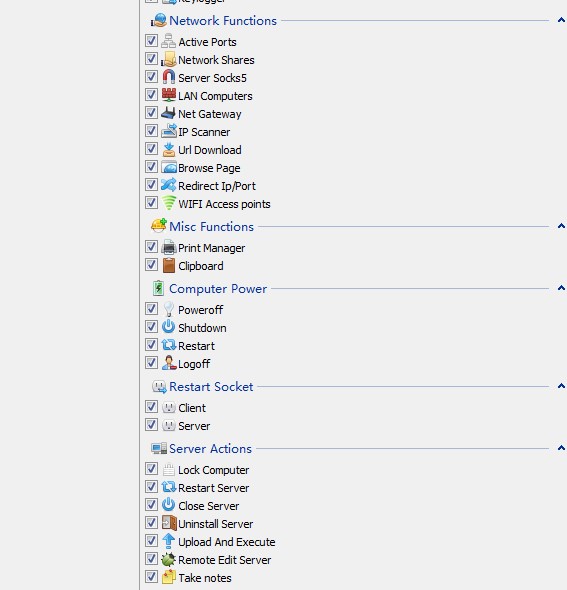The width and height of the screenshot is (567, 590).
Task: Click the Take notes sticky note icon
Action: click(x=168, y=577)
